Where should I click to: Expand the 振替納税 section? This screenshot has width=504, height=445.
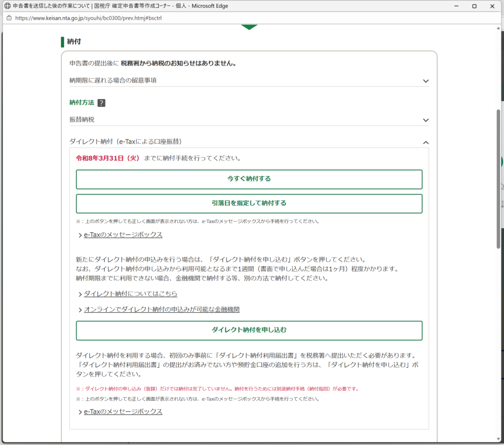(x=426, y=120)
